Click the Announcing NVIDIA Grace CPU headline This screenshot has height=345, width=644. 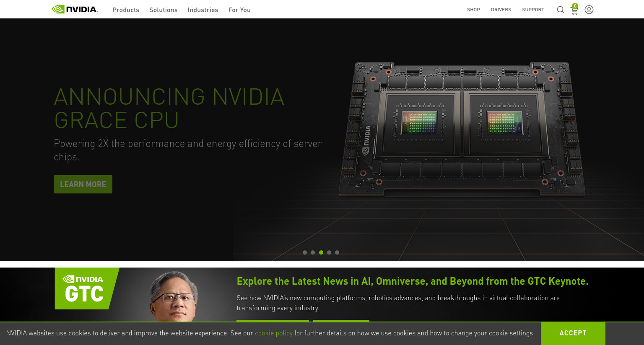pyautogui.click(x=169, y=108)
